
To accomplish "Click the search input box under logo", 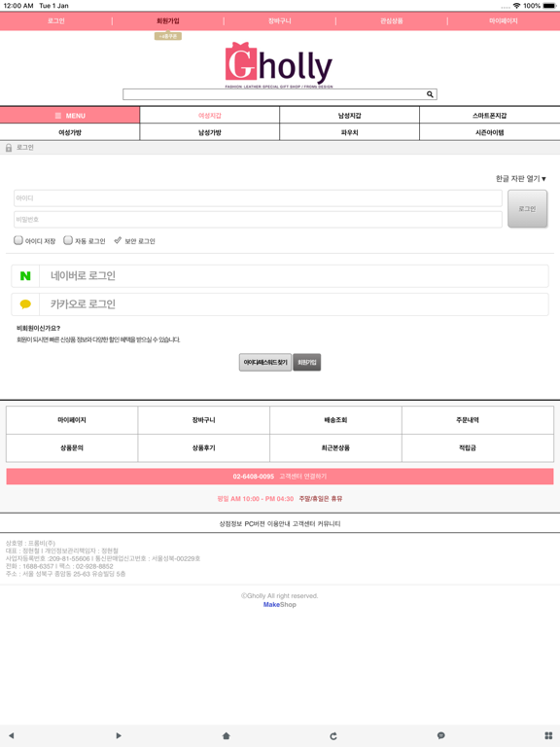I will tap(280, 94).
